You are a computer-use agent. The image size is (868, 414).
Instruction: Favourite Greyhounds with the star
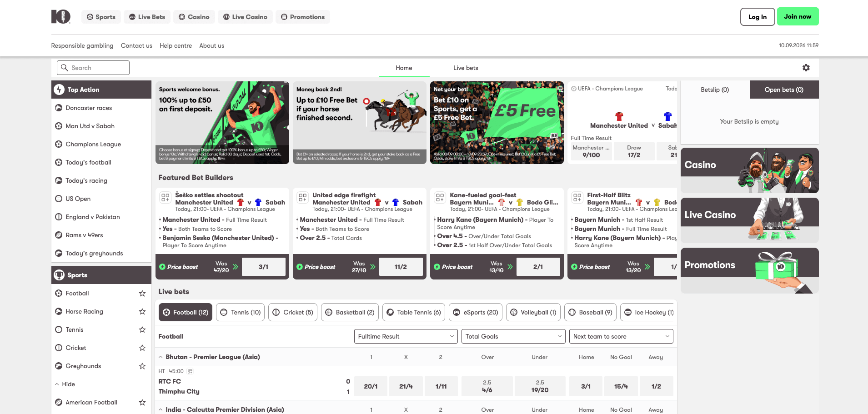pos(142,366)
